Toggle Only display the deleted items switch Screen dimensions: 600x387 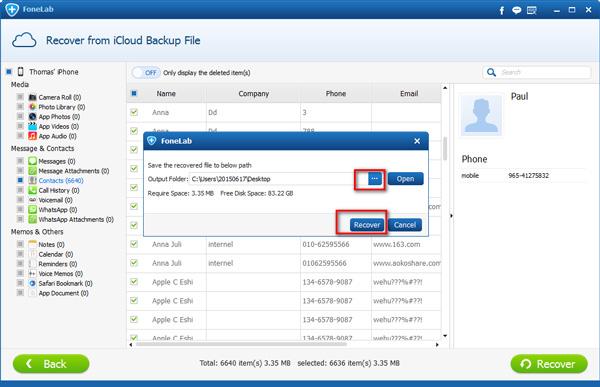pyautogui.click(x=146, y=72)
